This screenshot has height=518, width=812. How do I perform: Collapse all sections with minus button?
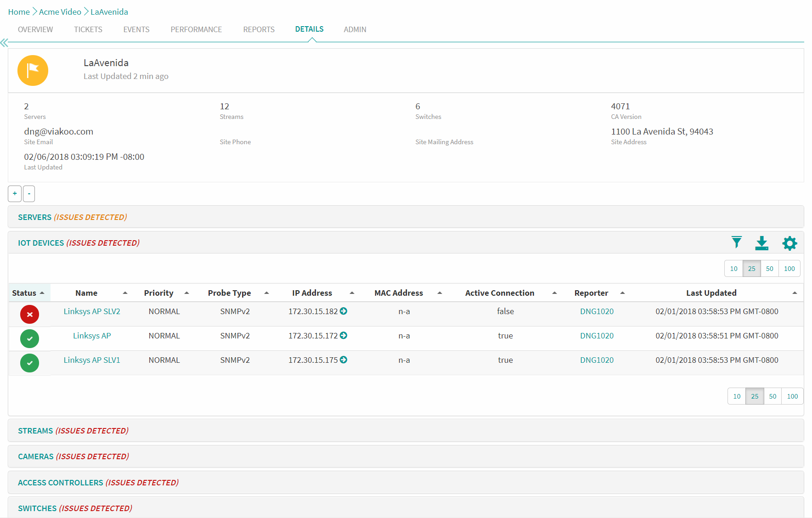coord(29,194)
